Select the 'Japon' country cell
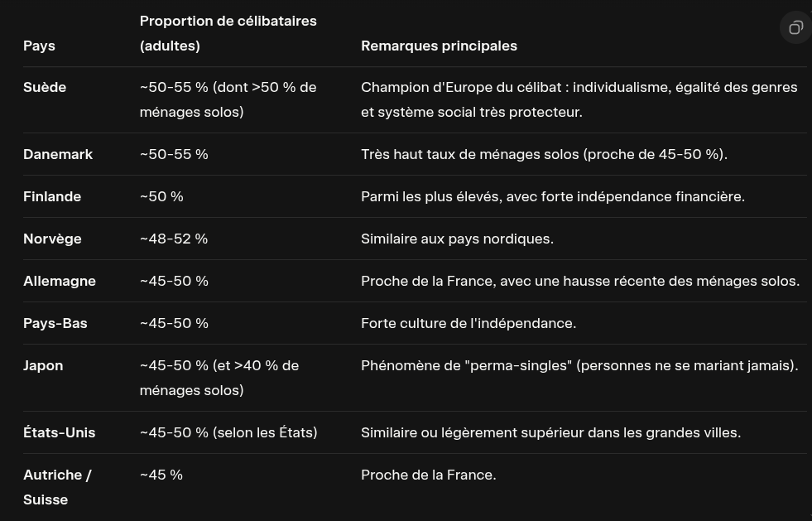Screen dimensions: 812x521 pos(43,365)
